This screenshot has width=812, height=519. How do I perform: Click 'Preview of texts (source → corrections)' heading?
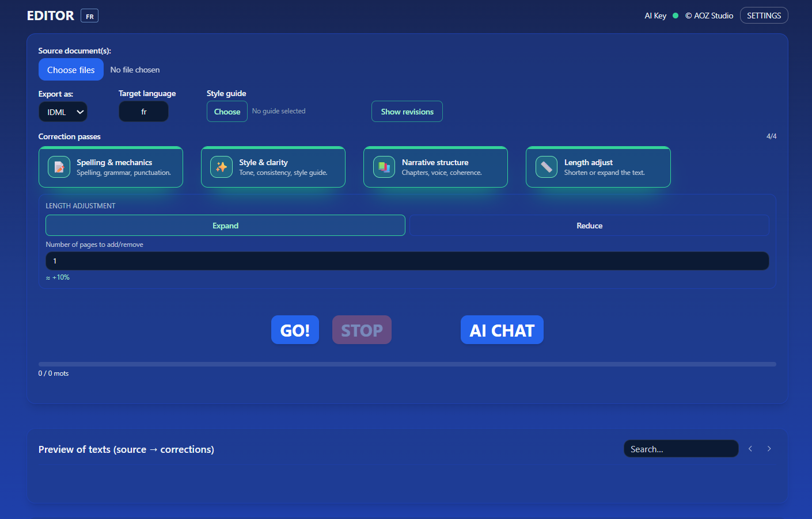[x=126, y=449]
